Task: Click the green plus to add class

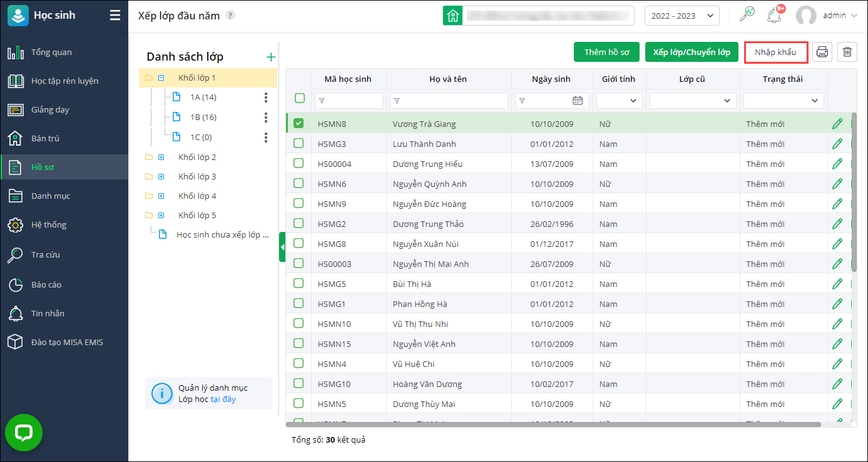Action: tap(271, 57)
